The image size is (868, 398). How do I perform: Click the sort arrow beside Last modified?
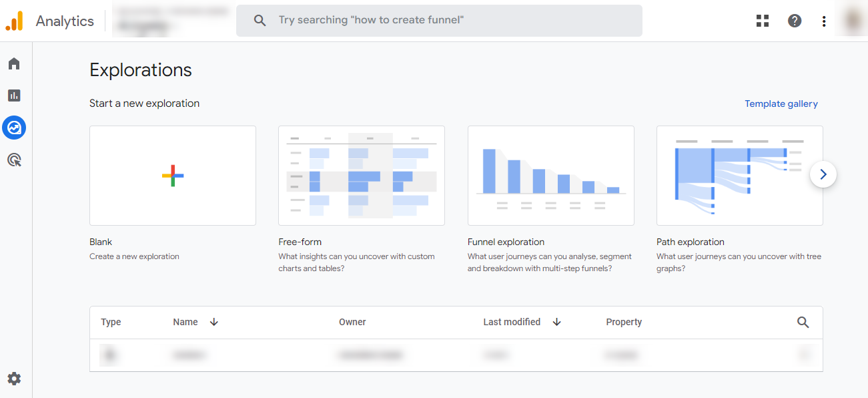point(557,322)
